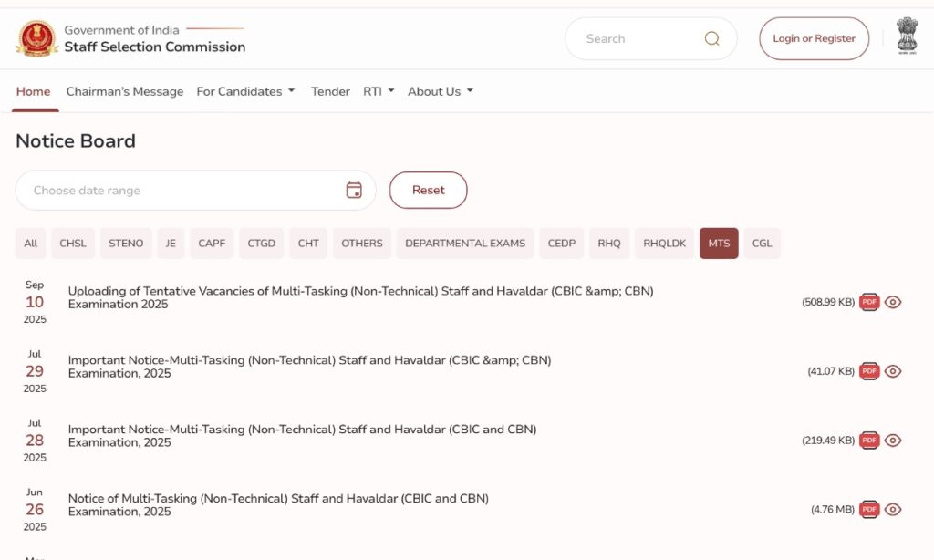Expand the About Us dropdown menu
Image resolution: width=934 pixels, height=560 pixels.
pos(440,91)
